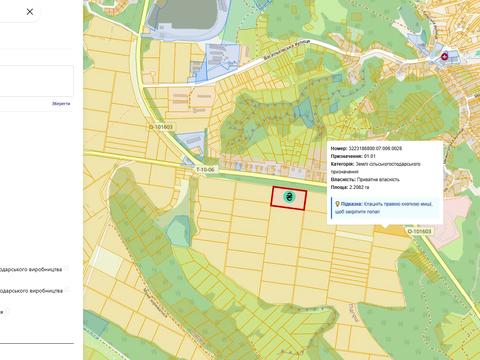480x360 pixels.
Task: Click the hint pin icon in the popup
Action: (x=337, y=204)
